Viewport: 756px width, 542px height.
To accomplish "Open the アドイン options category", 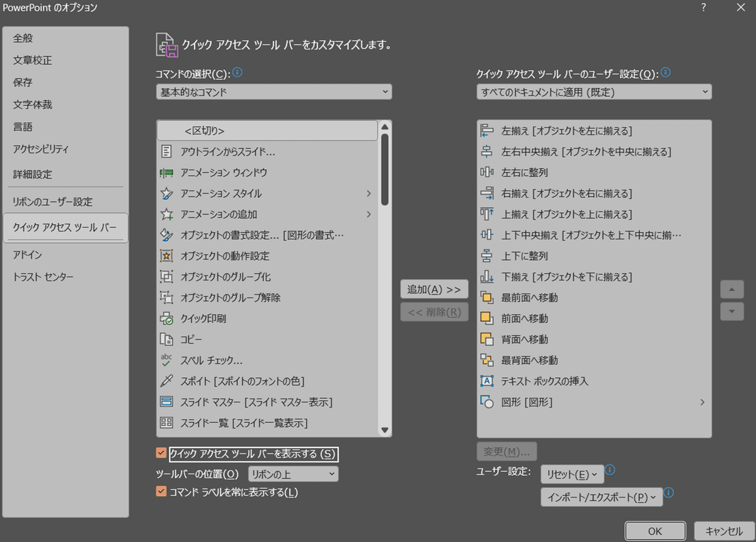I will pyautogui.click(x=66, y=255).
